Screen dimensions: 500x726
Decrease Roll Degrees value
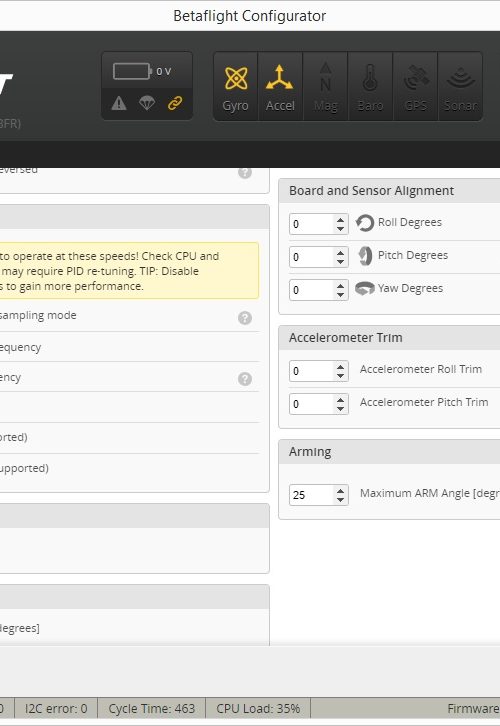[341, 228]
